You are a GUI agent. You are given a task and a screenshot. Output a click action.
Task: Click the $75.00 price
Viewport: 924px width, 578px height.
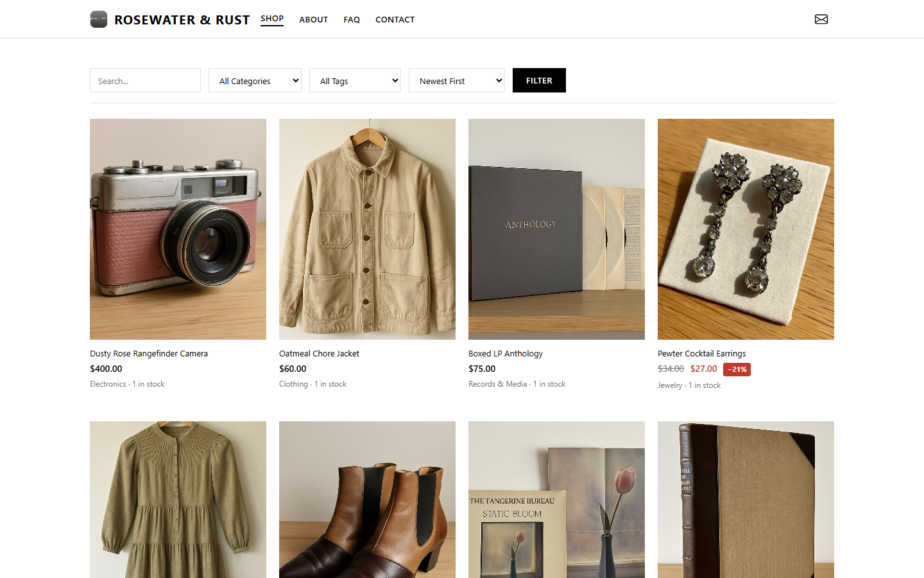[482, 369]
